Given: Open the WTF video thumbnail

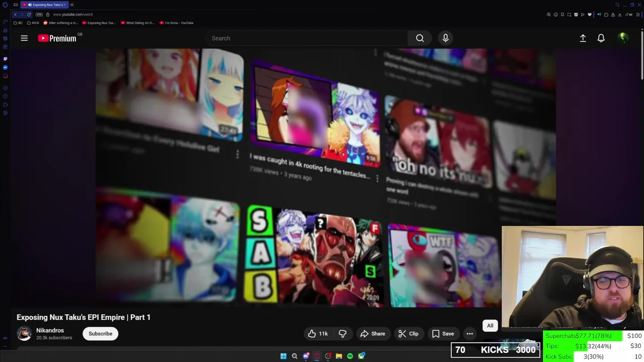Looking at the screenshot, I should pyautogui.click(x=445, y=266).
